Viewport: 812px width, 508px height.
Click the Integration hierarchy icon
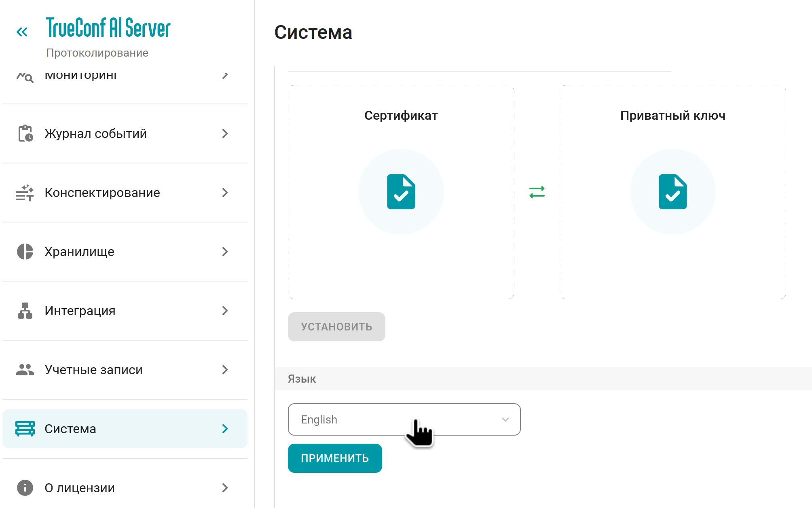tap(25, 311)
